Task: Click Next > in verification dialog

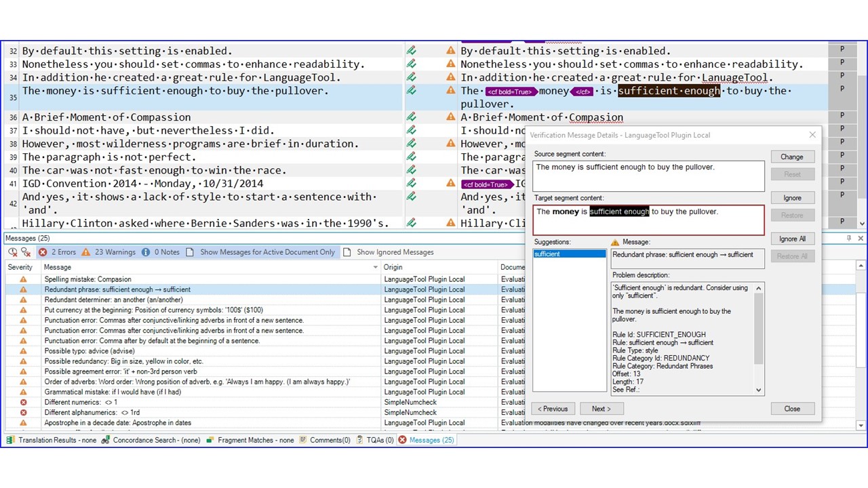Action: [x=601, y=409]
